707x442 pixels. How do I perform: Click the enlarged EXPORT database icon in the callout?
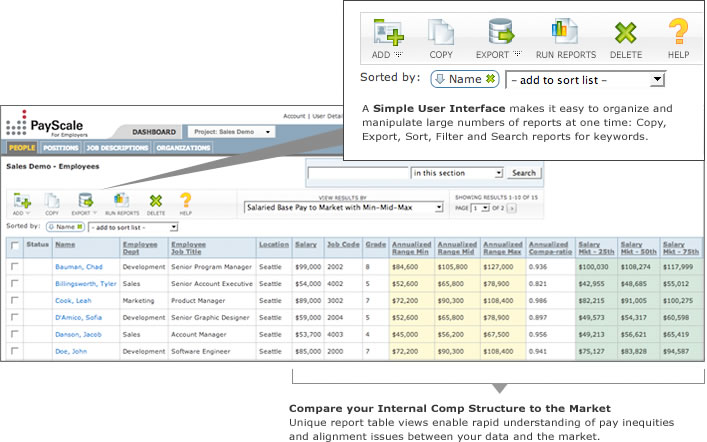pos(500,32)
